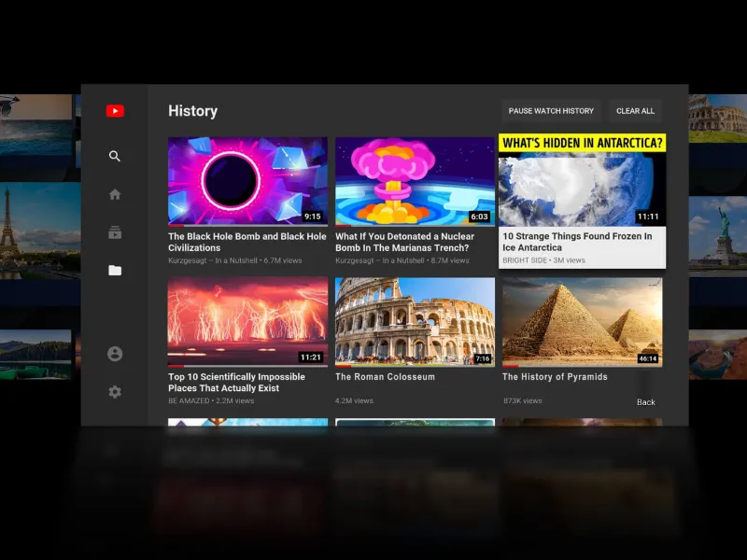
Task: Play the Black Hole Bomb video thumbnail
Action: point(247,179)
